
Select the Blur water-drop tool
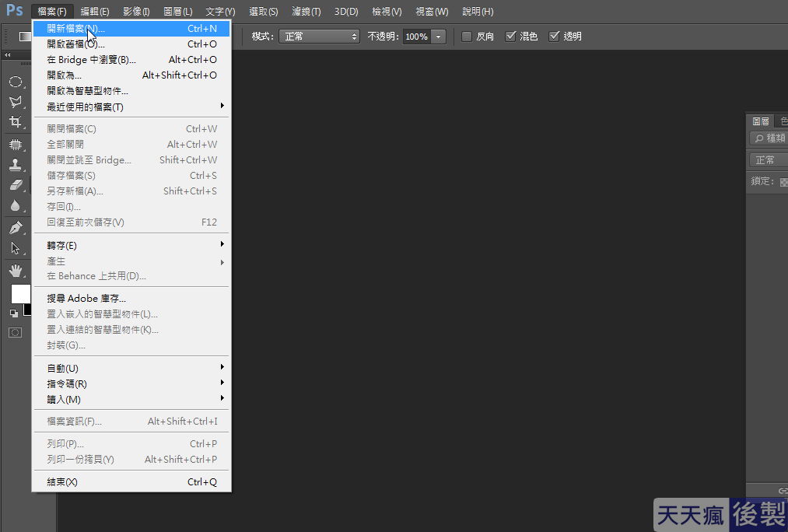(x=16, y=205)
